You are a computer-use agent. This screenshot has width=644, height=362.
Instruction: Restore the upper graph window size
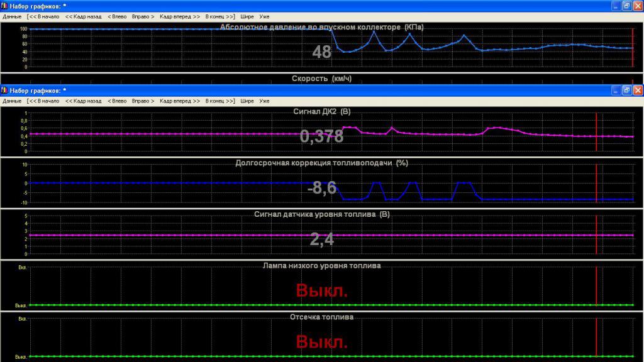(x=626, y=6)
